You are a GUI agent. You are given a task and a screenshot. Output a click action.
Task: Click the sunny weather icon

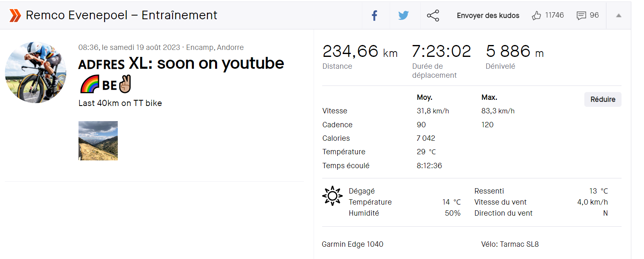(332, 196)
